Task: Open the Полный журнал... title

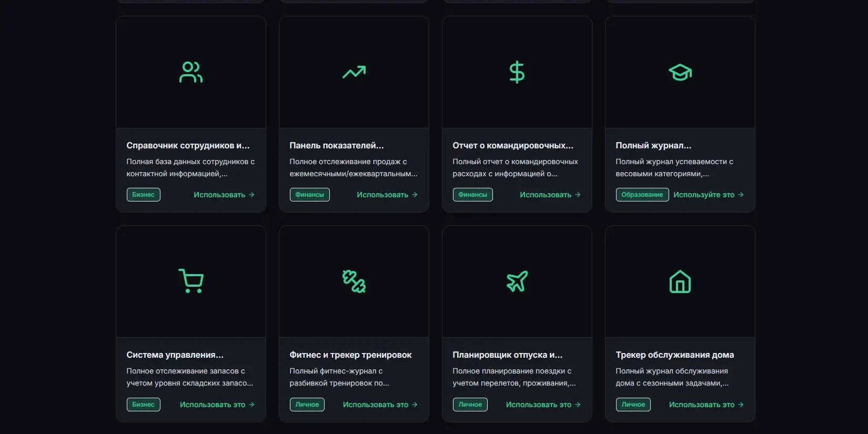Action: click(654, 146)
